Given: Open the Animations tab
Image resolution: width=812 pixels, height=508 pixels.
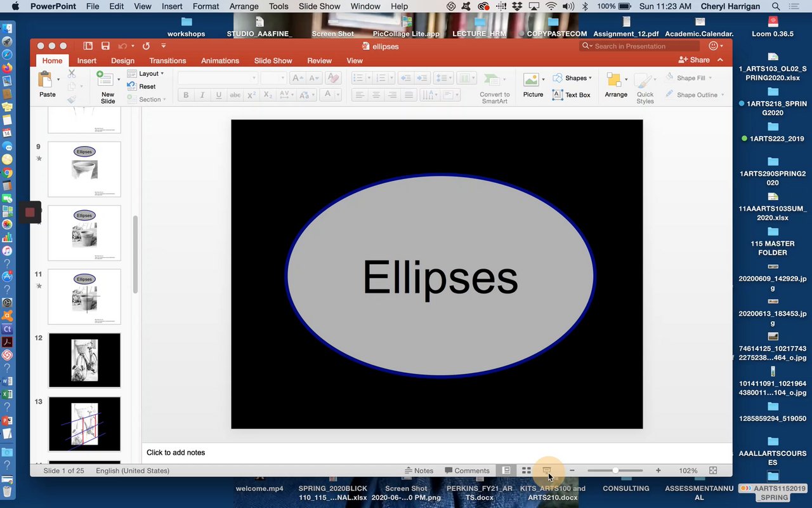Looking at the screenshot, I should pos(220,60).
